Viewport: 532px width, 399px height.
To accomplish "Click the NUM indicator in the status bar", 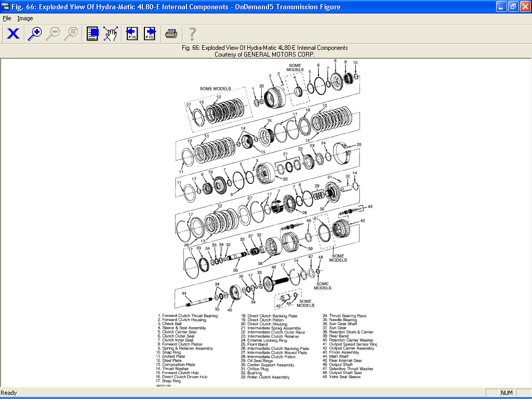I will [x=507, y=393].
